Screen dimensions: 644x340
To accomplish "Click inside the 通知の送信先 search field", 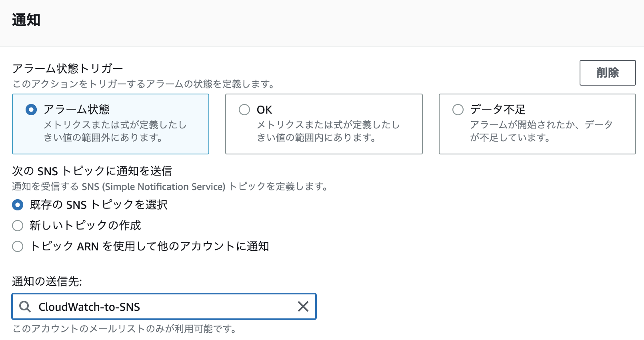I will point(160,307).
